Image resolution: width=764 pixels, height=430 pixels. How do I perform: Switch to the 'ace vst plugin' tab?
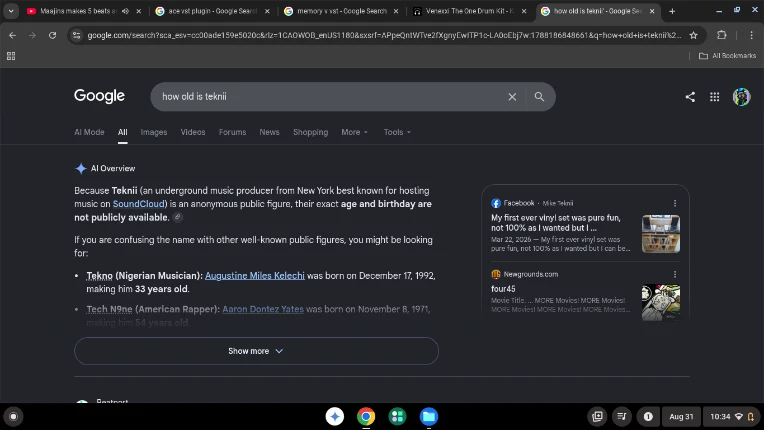click(212, 11)
